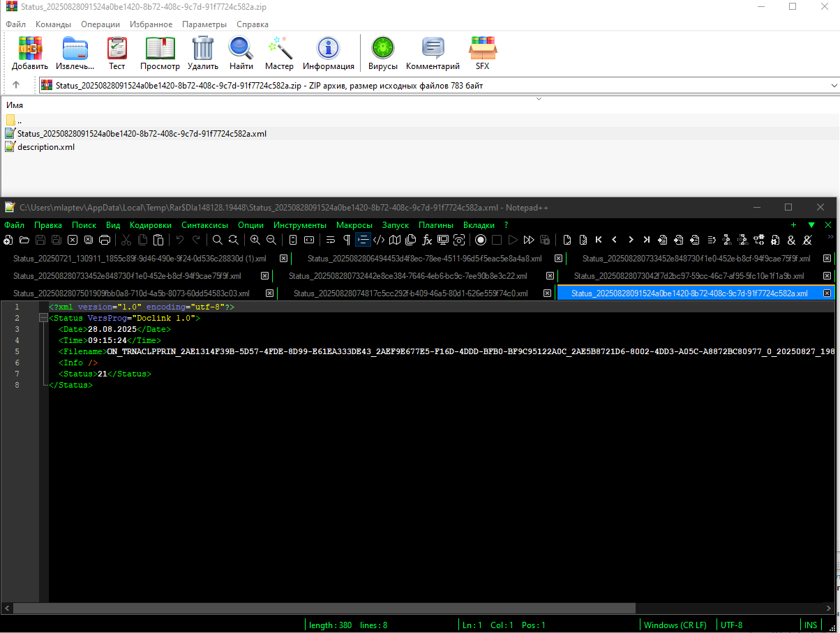
Task: Open the Операции menu in WinRAR
Action: pos(100,24)
